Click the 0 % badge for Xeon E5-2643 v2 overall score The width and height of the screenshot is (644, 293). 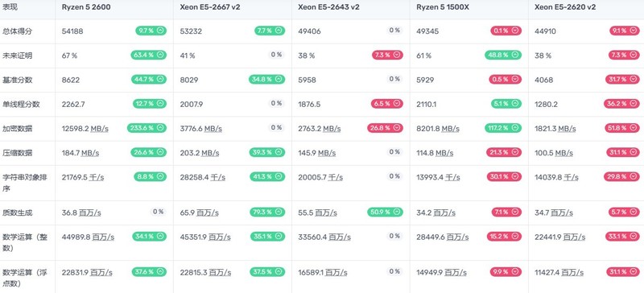tap(394, 31)
